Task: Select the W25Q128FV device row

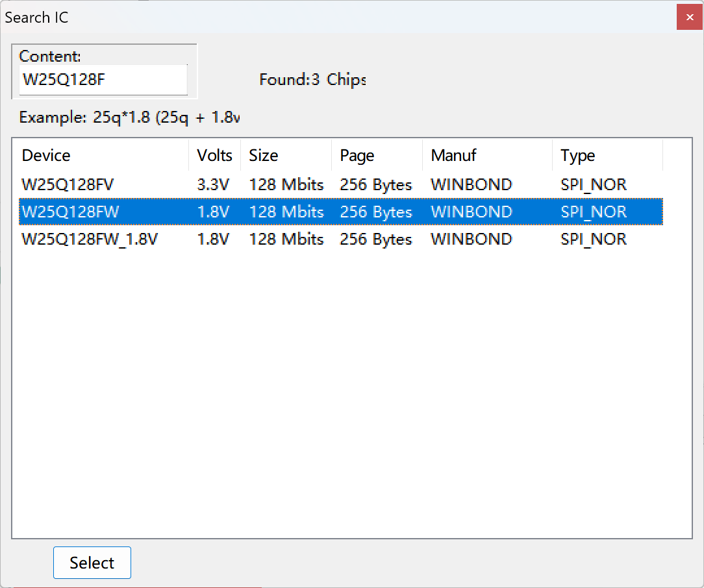Action: (341, 184)
